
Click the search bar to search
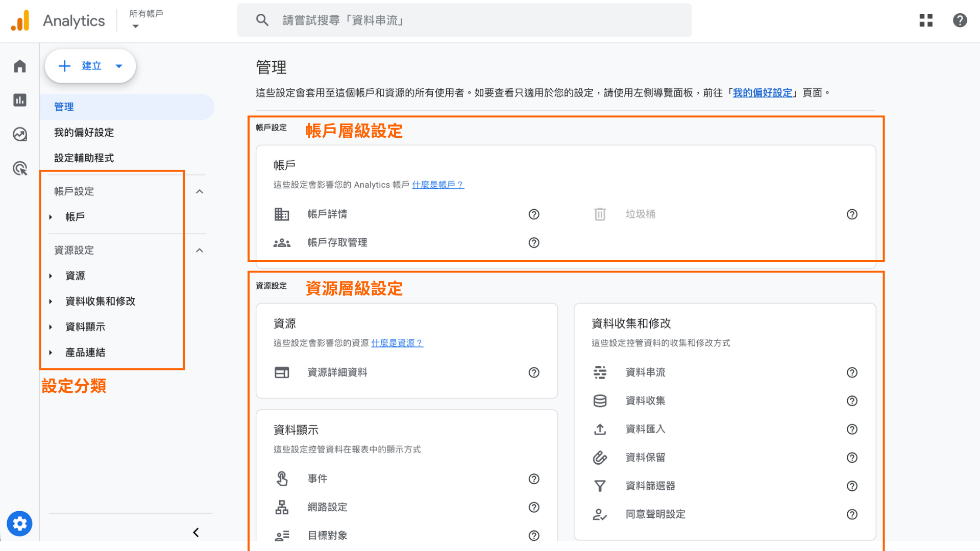pos(459,20)
